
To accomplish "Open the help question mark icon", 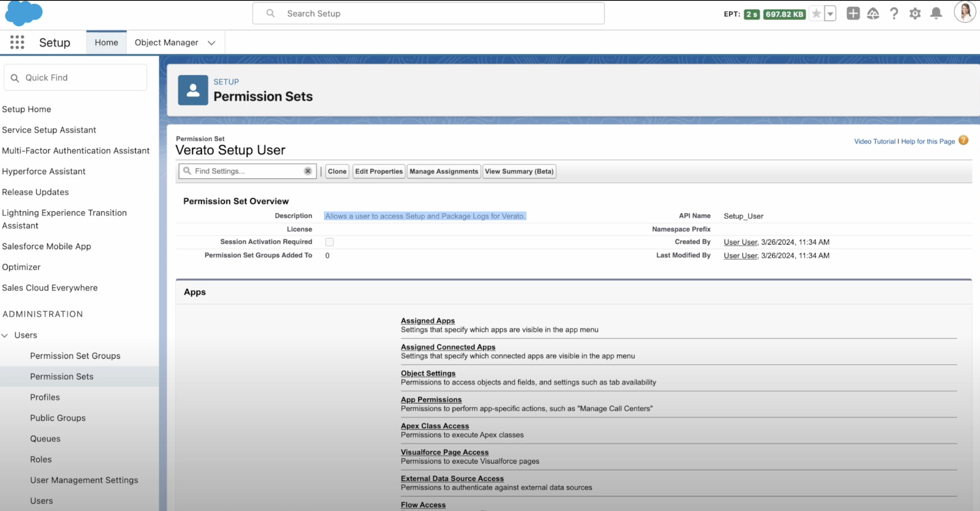I will point(894,13).
